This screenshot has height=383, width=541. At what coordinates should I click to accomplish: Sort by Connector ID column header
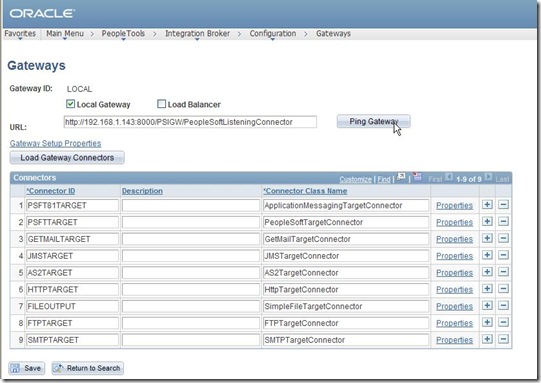(x=51, y=191)
